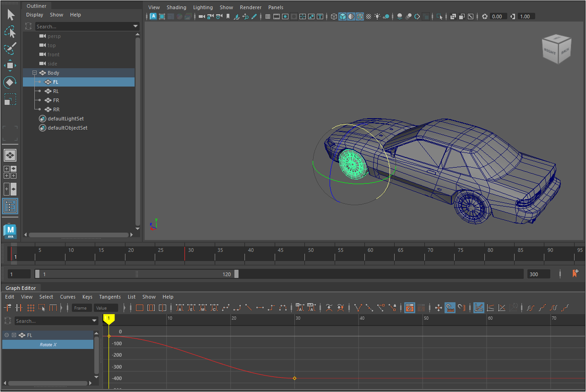Pick the Rotate tool in toolbox
The width and height of the screenshot is (586, 392).
tap(10, 82)
